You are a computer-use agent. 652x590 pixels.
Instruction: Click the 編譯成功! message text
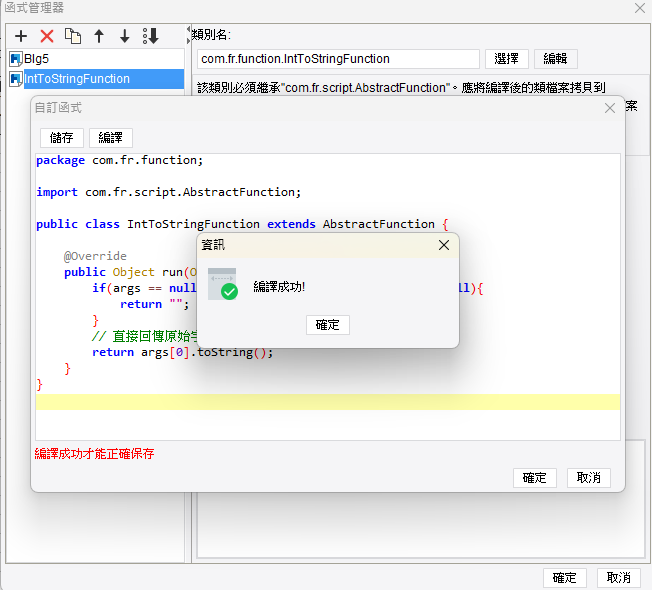point(279,287)
